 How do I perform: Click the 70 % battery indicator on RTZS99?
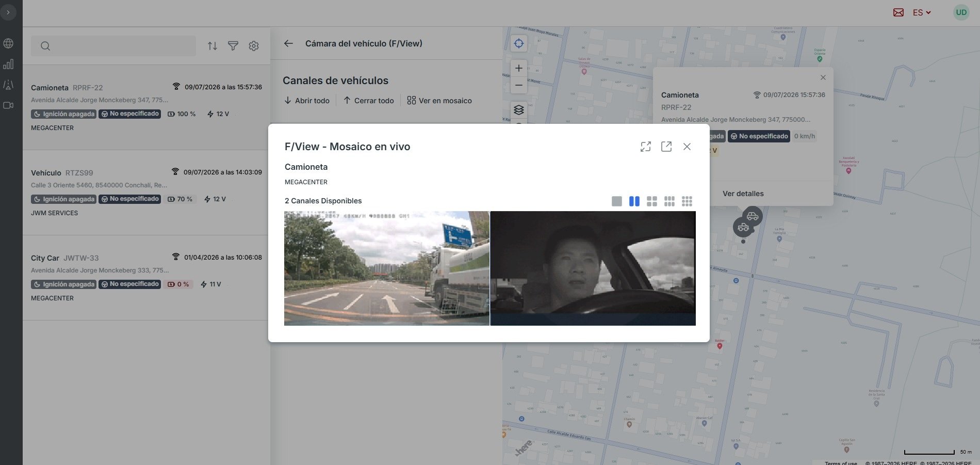180,199
